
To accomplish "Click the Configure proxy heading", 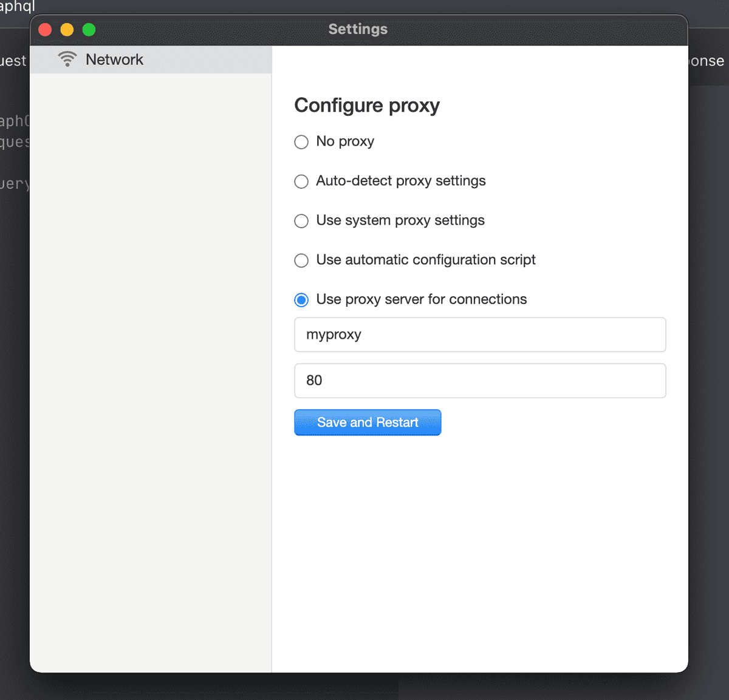I will (x=367, y=105).
